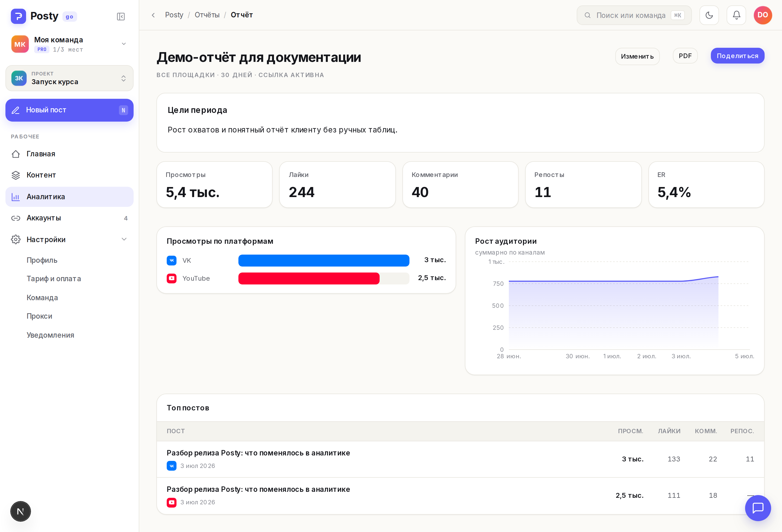Go to Аналитика in sidebar

70,197
